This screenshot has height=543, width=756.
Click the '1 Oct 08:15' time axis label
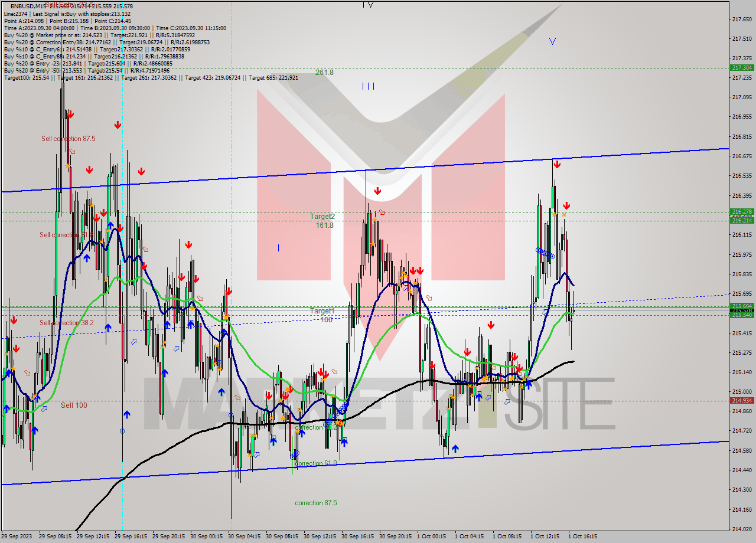tap(507, 537)
